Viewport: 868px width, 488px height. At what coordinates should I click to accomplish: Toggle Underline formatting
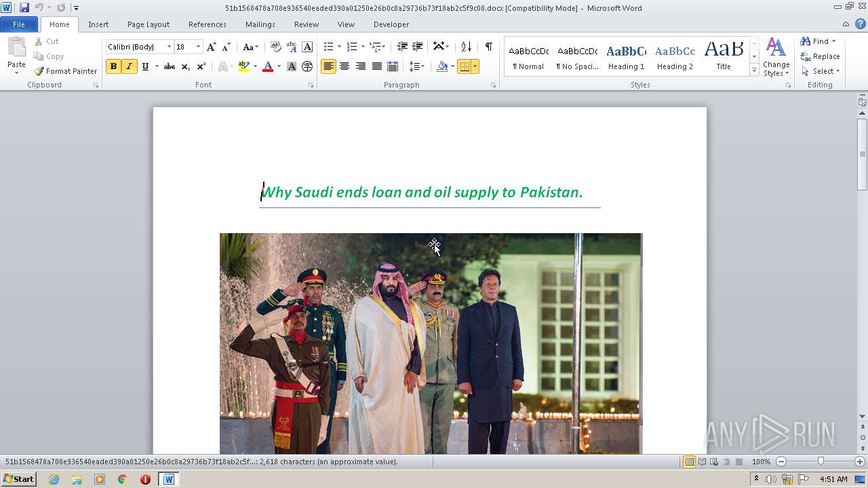(145, 66)
